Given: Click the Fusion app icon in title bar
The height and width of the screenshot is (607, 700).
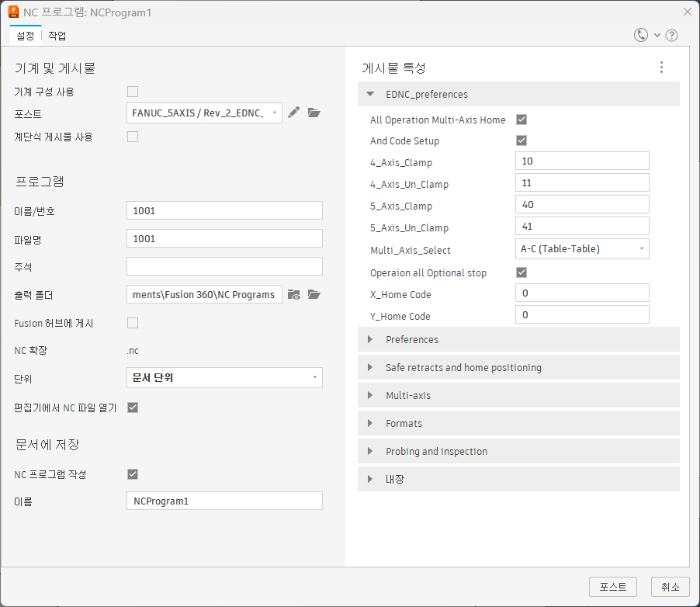Looking at the screenshot, I should [13, 12].
